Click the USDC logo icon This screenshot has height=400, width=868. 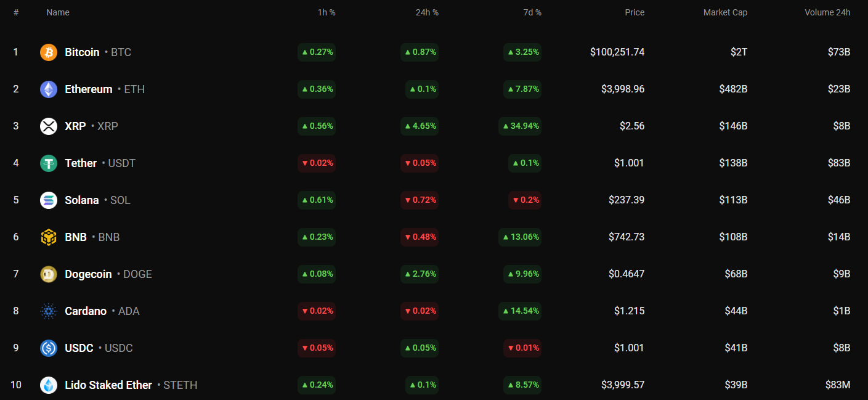(x=49, y=348)
